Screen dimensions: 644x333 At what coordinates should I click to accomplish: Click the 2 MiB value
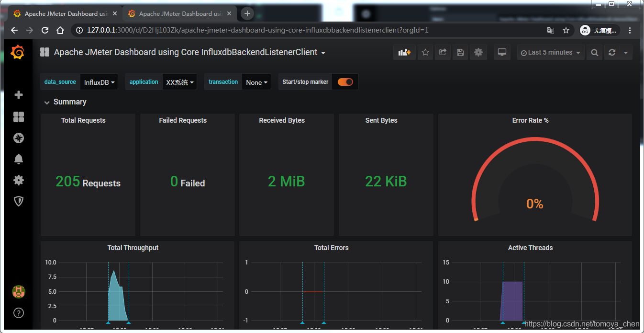(x=286, y=182)
